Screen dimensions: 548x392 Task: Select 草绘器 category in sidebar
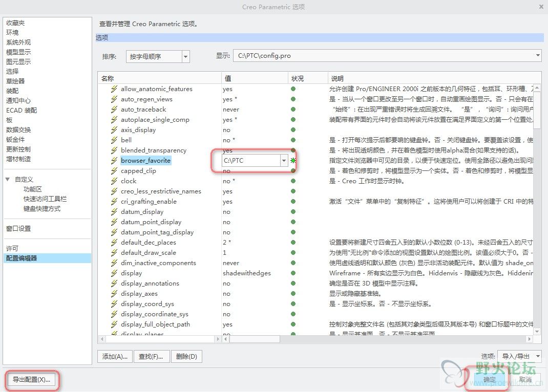coord(15,81)
